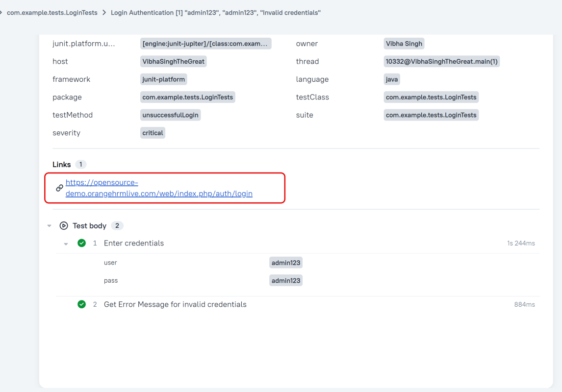The image size is (562, 392).
Task: Collapse the Enter credentials step
Action: point(66,244)
